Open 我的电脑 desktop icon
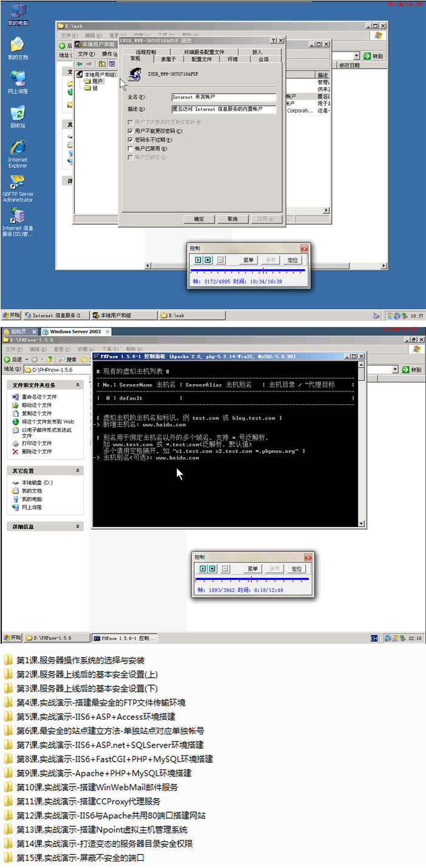 point(18,14)
